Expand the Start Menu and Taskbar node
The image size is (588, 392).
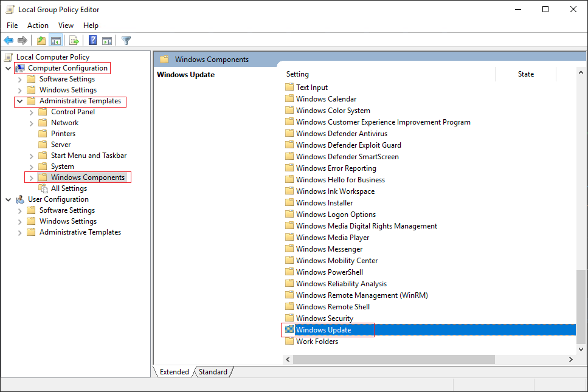[32, 156]
